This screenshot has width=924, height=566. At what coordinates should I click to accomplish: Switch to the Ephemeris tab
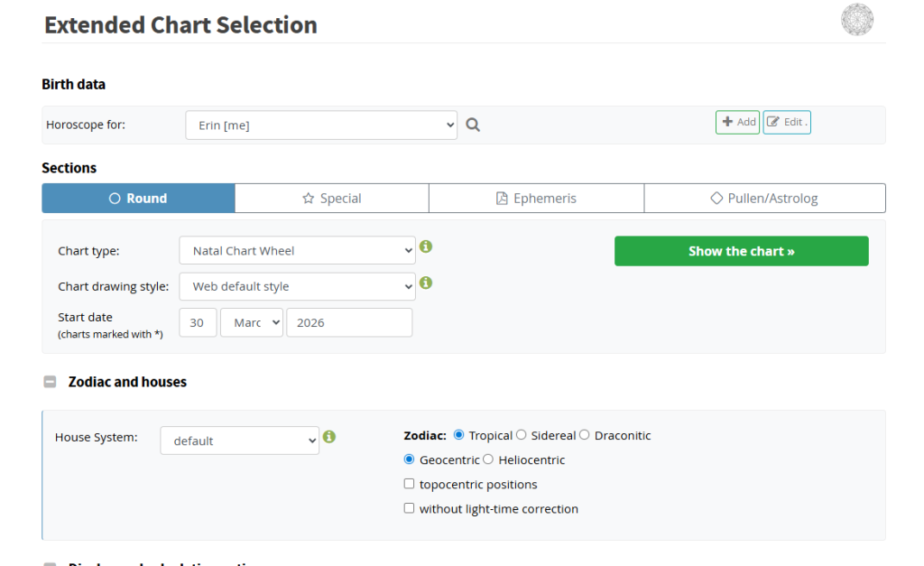click(536, 199)
